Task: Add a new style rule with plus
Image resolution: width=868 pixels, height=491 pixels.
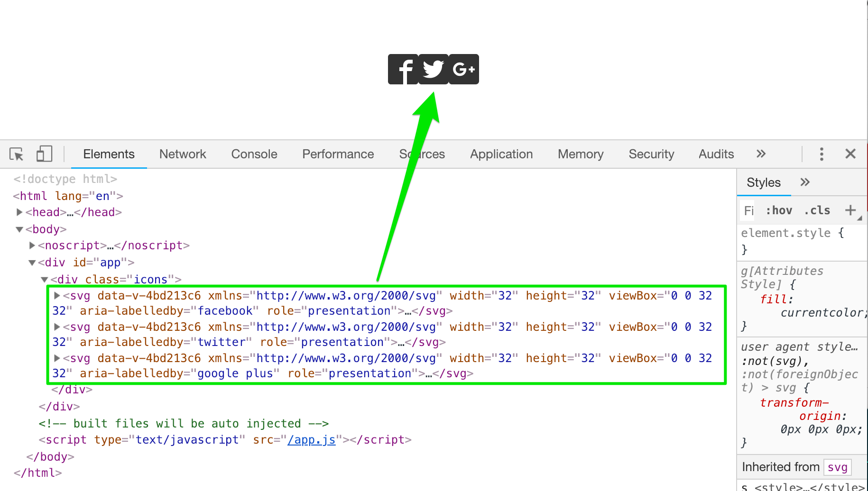Action: (850, 210)
